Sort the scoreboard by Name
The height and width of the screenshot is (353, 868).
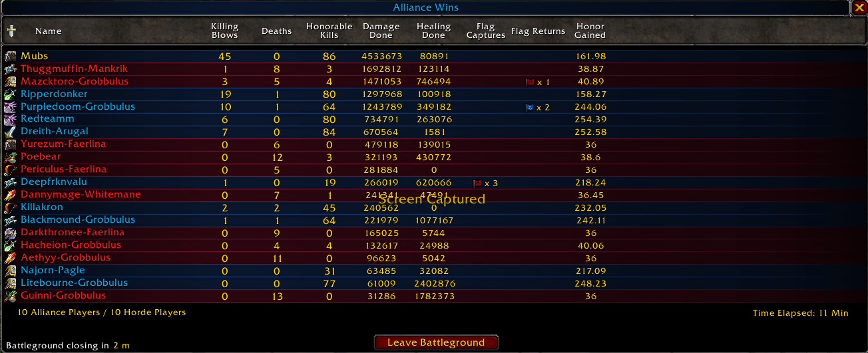pos(48,31)
